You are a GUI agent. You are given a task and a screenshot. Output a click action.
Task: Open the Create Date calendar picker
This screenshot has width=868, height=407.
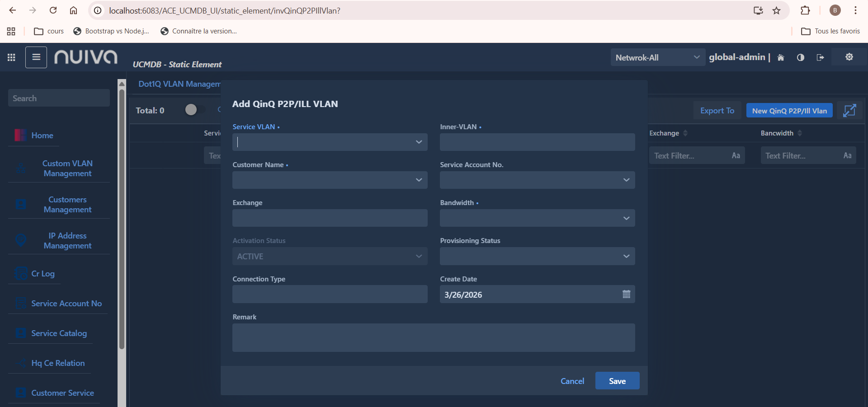(x=626, y=295)
